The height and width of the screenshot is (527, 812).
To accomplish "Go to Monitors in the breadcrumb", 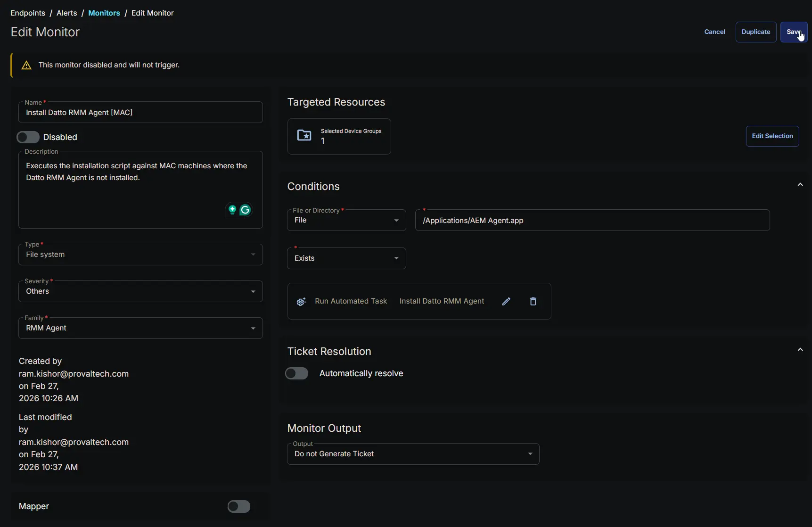I will point(104,13).
